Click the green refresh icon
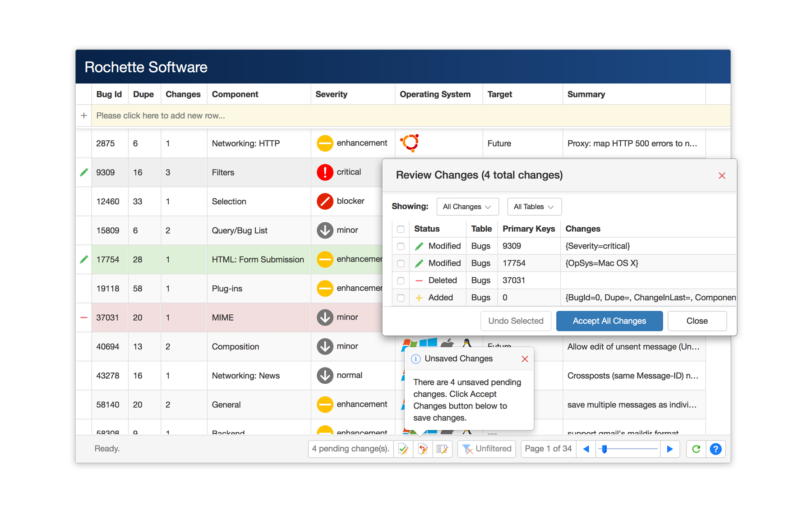 tap(696, 449)
